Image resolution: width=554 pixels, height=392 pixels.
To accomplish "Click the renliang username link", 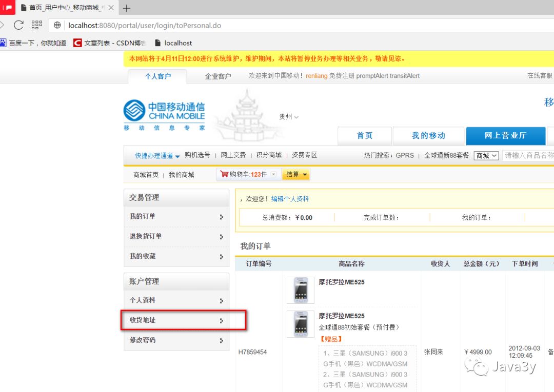I will click(x=316, y=76).
